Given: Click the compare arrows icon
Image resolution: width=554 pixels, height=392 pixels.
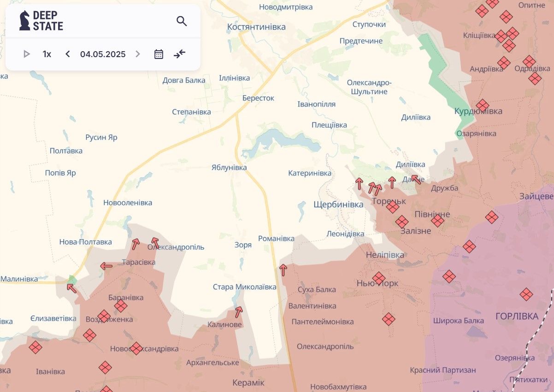Looking at the screenshot, I should [x=179, y=54].
